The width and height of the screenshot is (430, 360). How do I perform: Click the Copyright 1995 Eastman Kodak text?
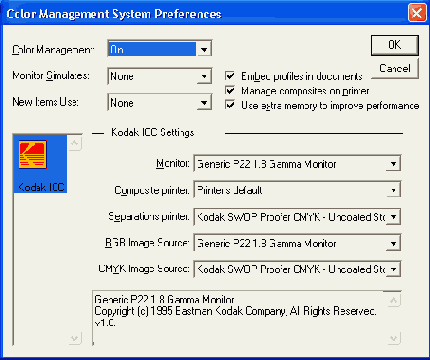point(235,311)
